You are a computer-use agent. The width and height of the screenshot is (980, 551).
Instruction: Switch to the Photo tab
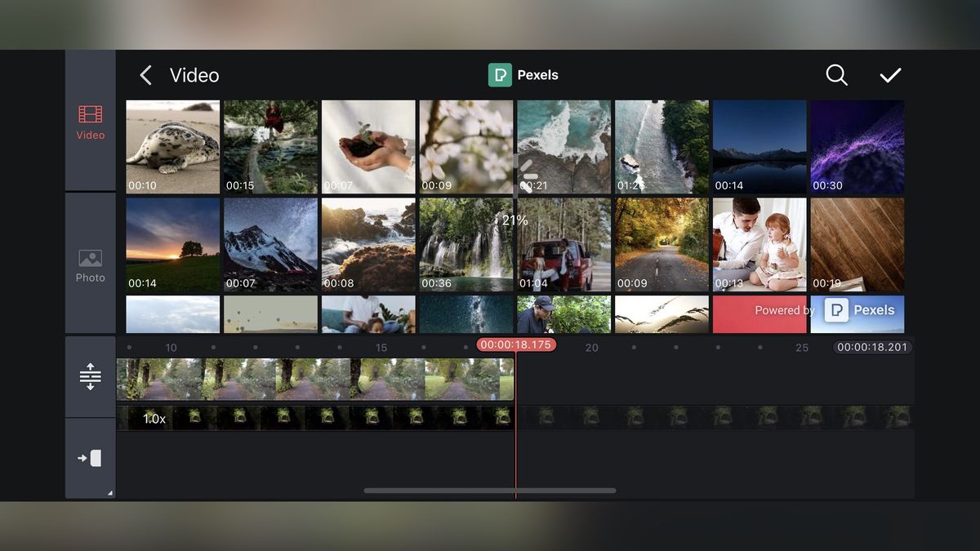point(90,263)
